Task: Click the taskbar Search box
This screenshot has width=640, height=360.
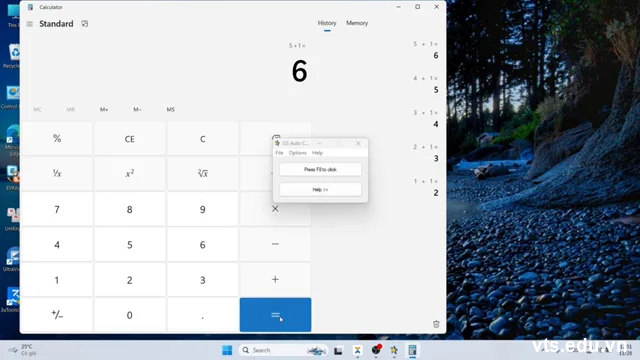Action: point(284,350)
